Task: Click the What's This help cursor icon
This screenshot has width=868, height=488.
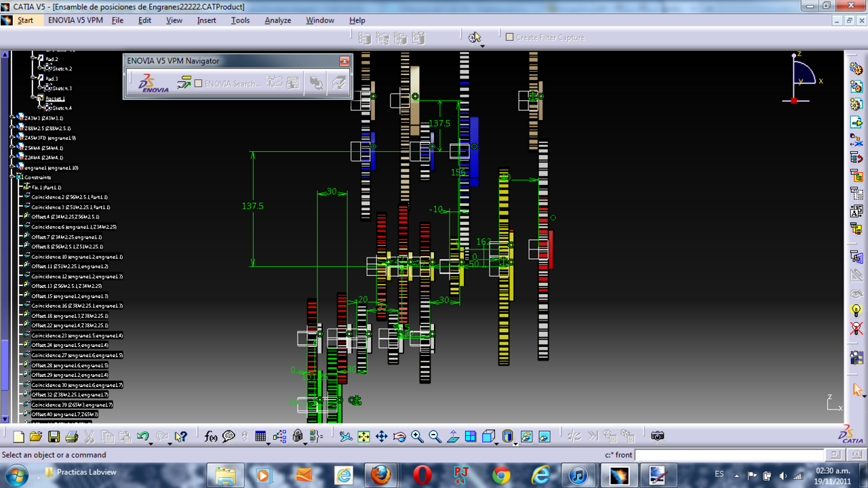Action: pos(180,437)
